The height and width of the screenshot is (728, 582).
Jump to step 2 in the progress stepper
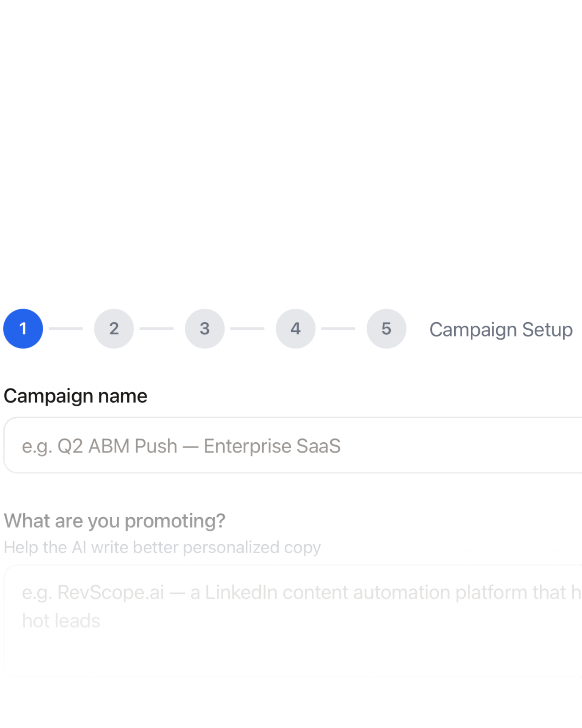[114, 329]
